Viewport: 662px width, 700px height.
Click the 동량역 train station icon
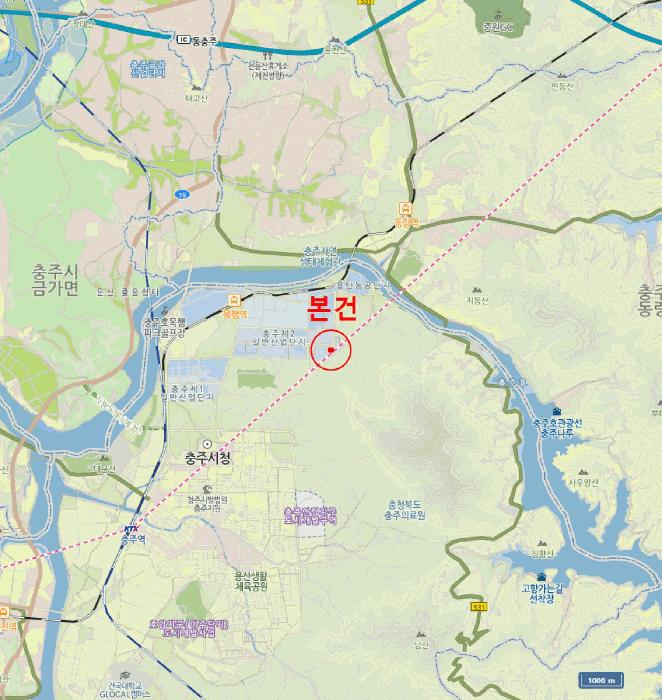(x=405, y=208)
